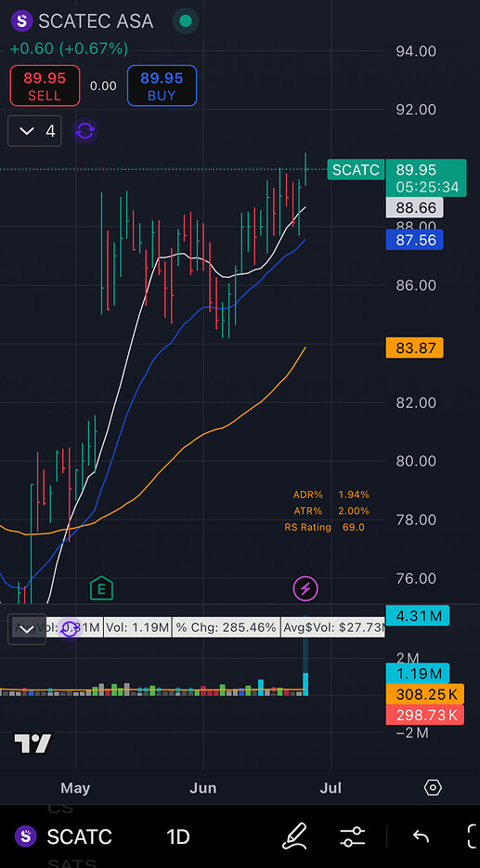
Task: Open chart settings hexagon icon
Action: tap(433, 788)
